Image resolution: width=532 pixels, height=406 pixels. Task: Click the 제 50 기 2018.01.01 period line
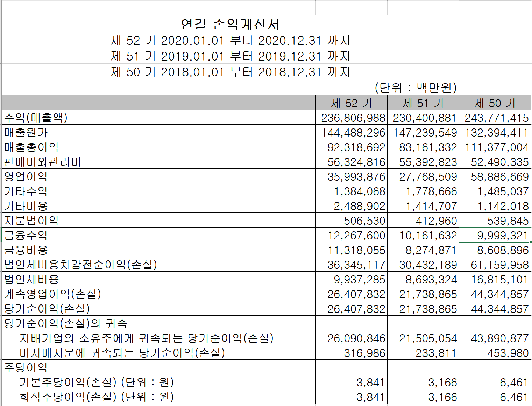(x=230, y=72)
